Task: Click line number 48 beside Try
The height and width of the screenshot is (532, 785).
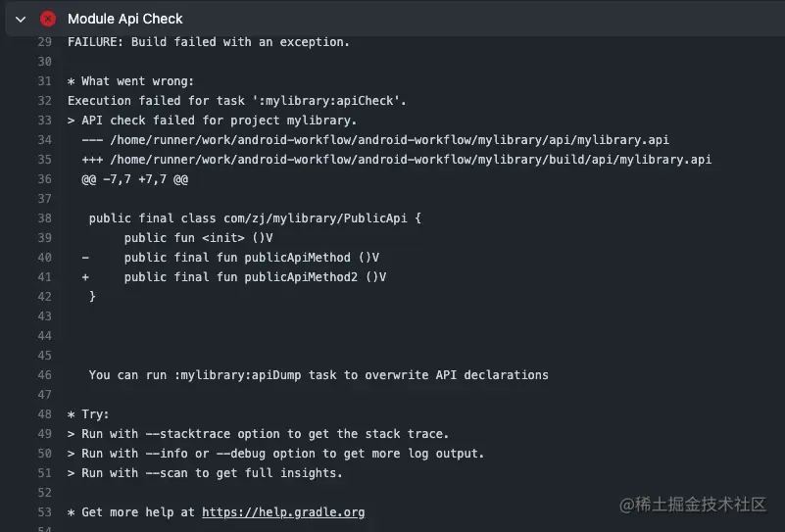Action: point(44,413)
